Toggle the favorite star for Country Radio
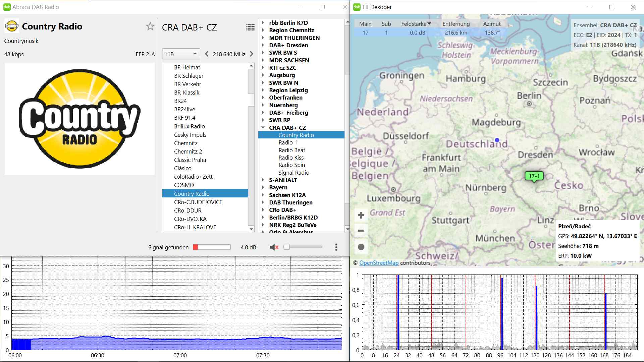The image size is (644, 362). [150, 26]
